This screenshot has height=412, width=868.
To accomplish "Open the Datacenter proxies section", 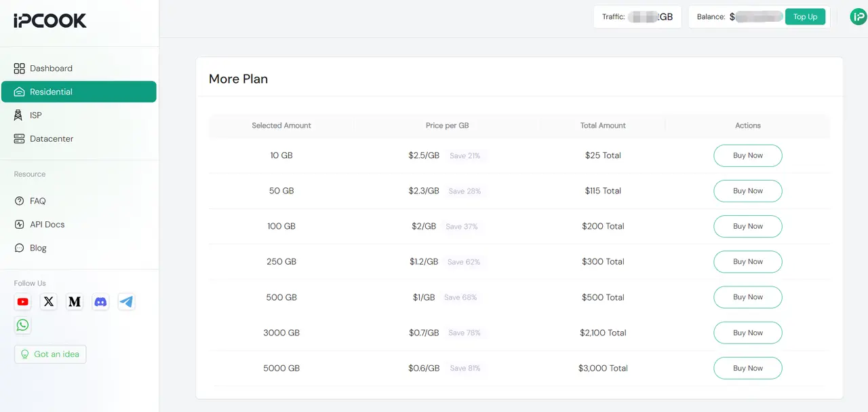I will click(x=51, y=138).
